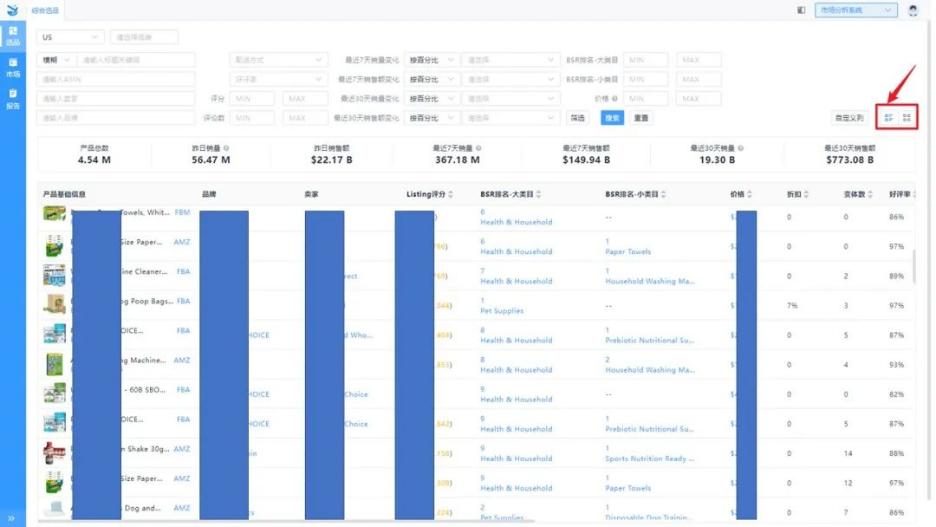Click info icon next to 价格 filter
This screenshot has height=527, width=936.
[x=614, y=98]
